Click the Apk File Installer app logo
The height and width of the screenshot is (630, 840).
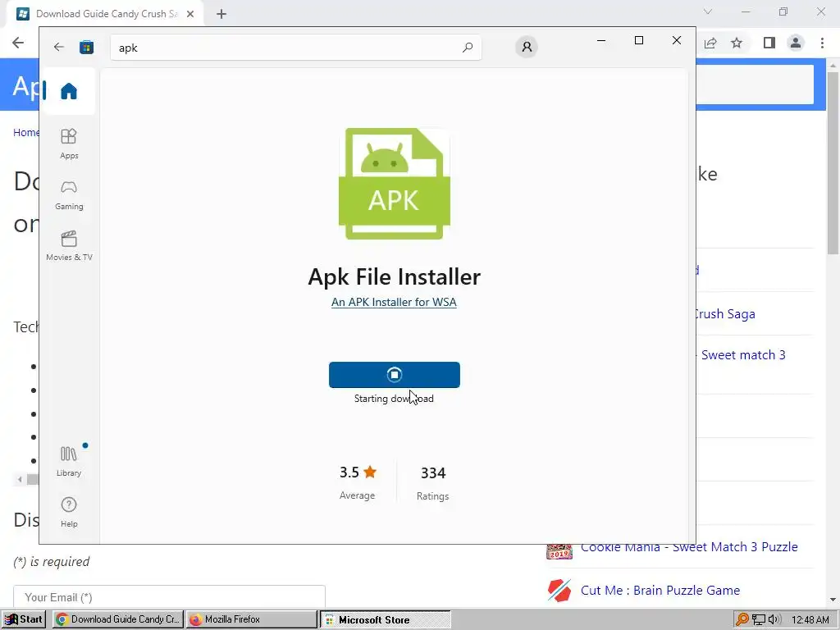point(395,184)
